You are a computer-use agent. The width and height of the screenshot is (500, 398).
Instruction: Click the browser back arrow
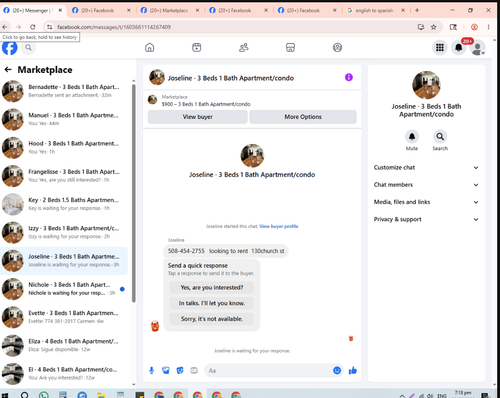point(5,27)
